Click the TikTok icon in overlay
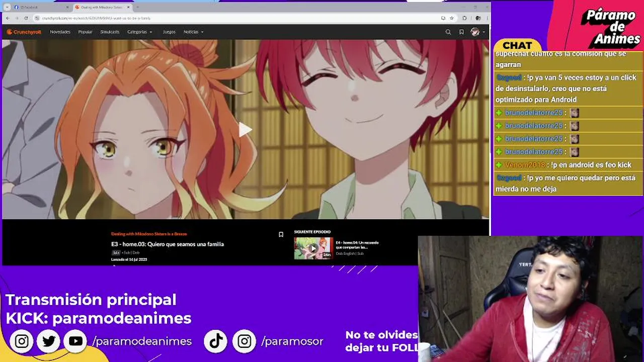 pos(216,341)
